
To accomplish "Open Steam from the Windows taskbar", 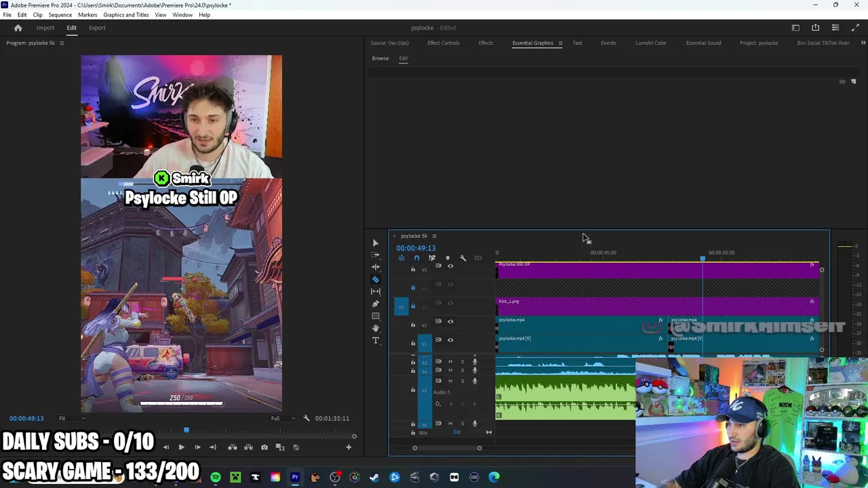I will 374,477.
